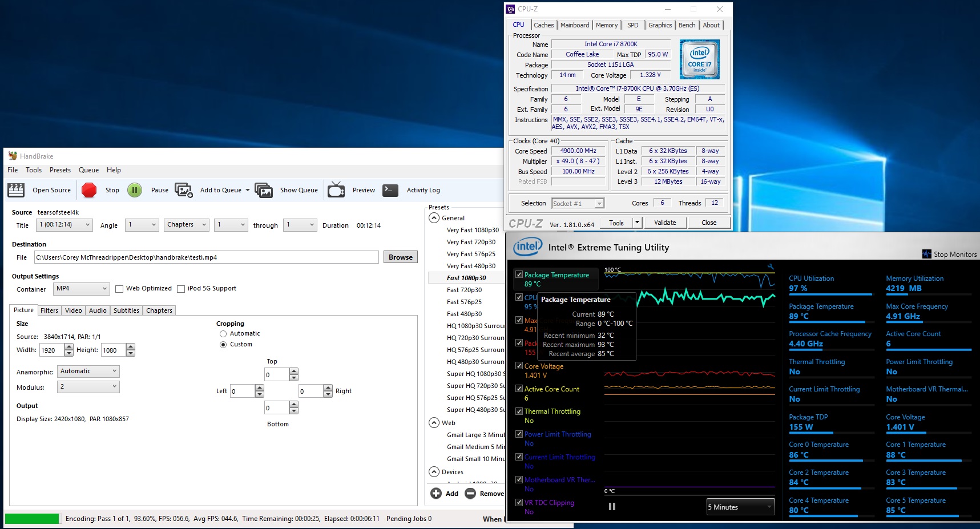The image size is (980, 529).
Task: Enable the Web Optimized checkbox
Action: 119,289
